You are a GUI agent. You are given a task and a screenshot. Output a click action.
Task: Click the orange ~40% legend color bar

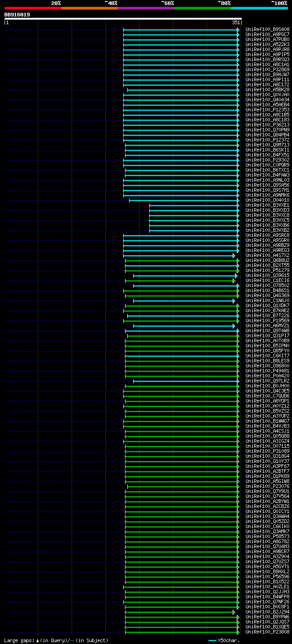pos(89,8)
